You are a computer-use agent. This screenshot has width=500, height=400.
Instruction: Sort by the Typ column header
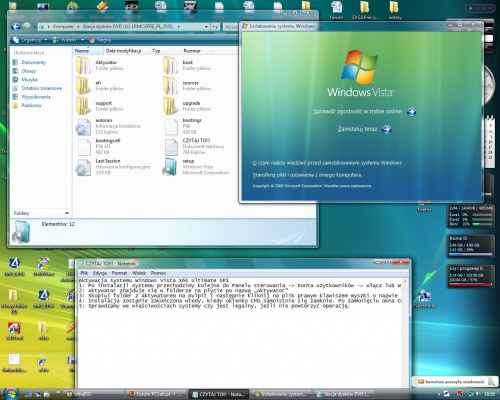(x=165, y=51)
